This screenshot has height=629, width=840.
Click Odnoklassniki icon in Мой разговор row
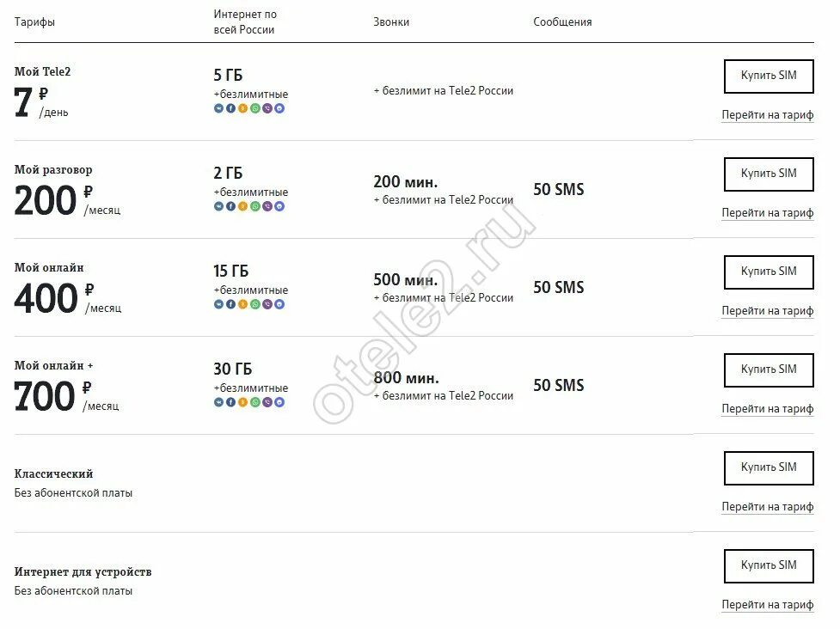[x=242, y=206]
